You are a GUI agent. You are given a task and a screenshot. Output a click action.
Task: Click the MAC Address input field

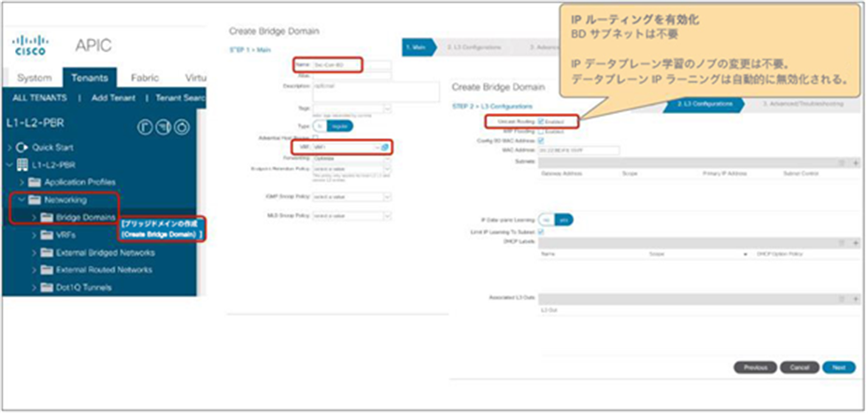[578, 150]
